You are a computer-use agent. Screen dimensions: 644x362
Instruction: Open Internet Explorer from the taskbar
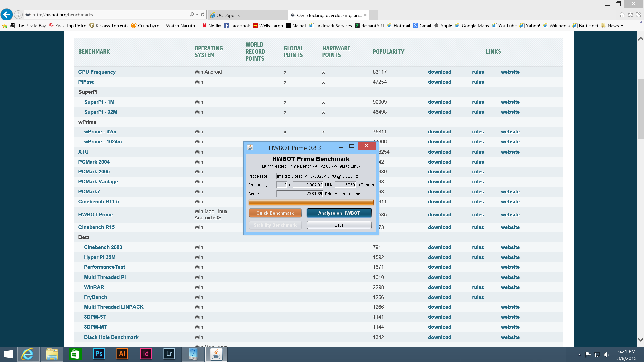tap(28, 354)
